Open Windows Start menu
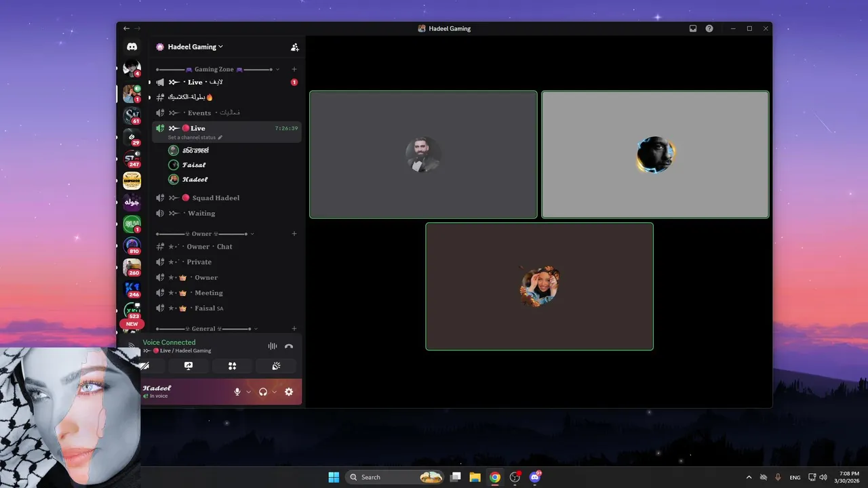This screenshot has height=488, width=868. pyautogui.click(x=334, y=477)
